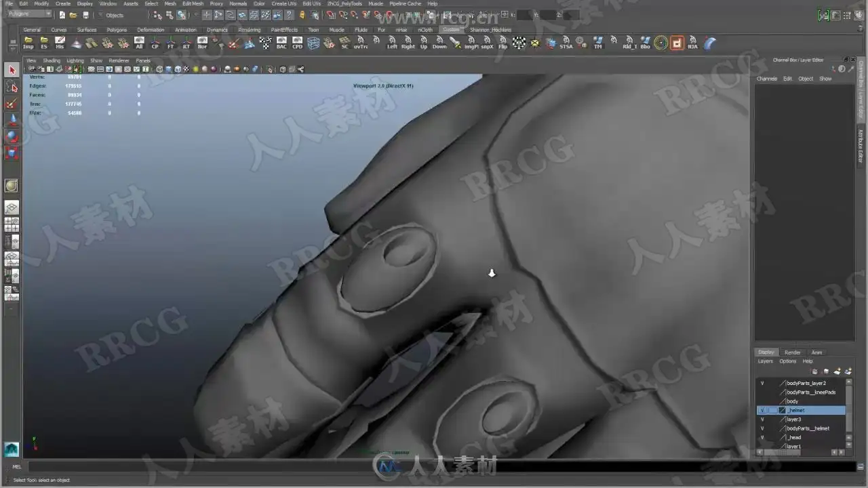Image resolution: width=868 pixels, height=488 pixels.
Task: Open the Edit Mesh menu
Action: pos(193,3)
